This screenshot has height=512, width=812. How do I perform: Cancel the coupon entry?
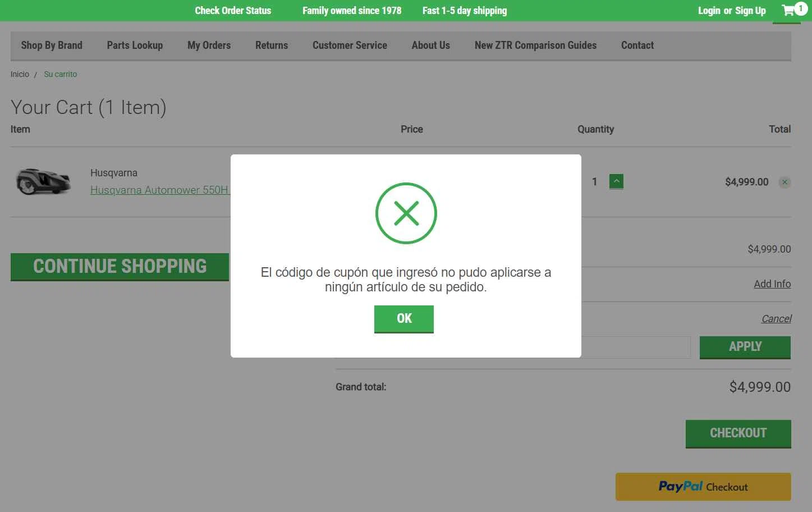coord(776,319)
